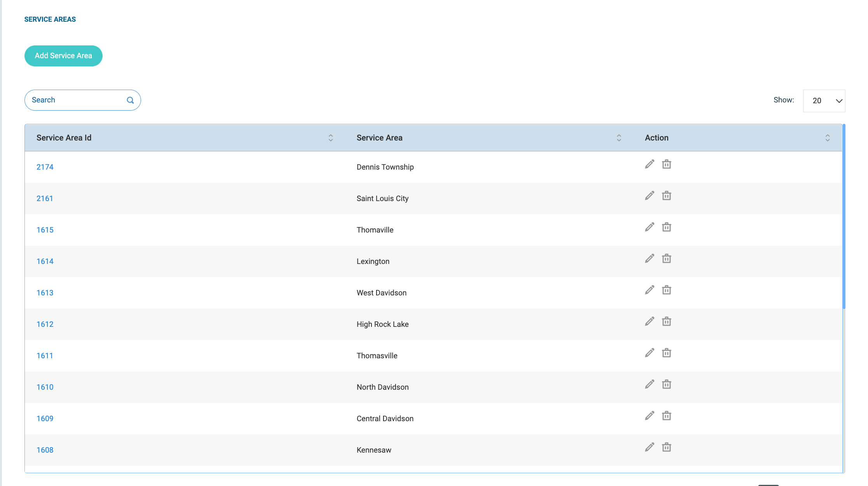Delete the Saint Louis City service area
The image size is (868, 486).
[x=666, y=196]
